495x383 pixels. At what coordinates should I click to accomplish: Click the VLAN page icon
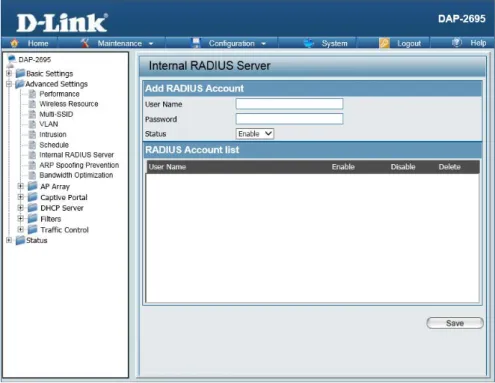[32, 124]
